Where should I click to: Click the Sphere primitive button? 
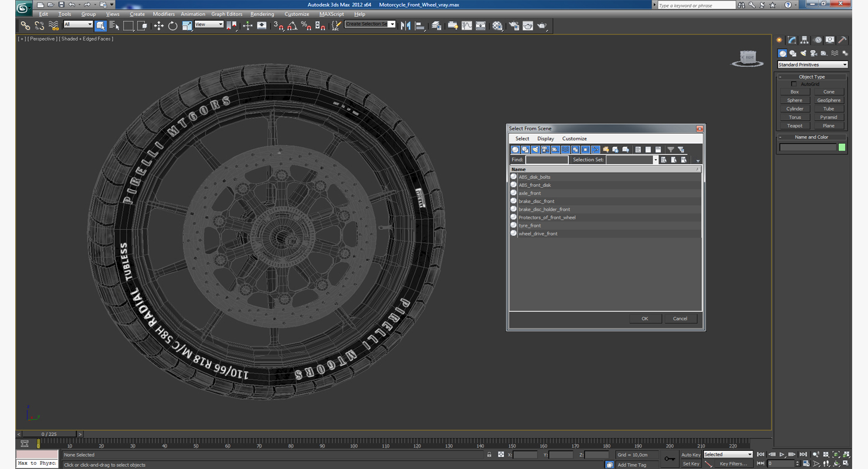(795, 100)
